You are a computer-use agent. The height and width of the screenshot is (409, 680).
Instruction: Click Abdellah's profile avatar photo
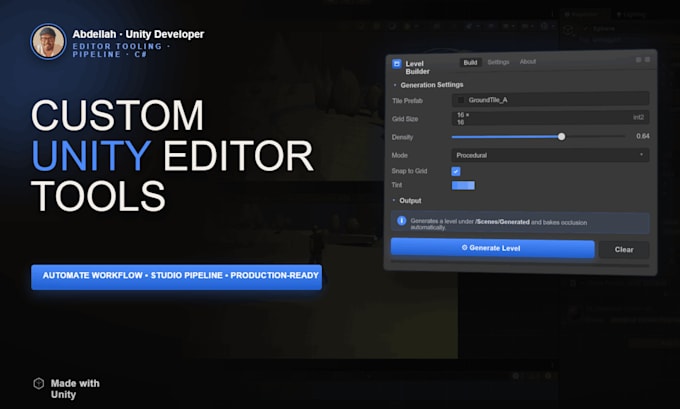48,41
